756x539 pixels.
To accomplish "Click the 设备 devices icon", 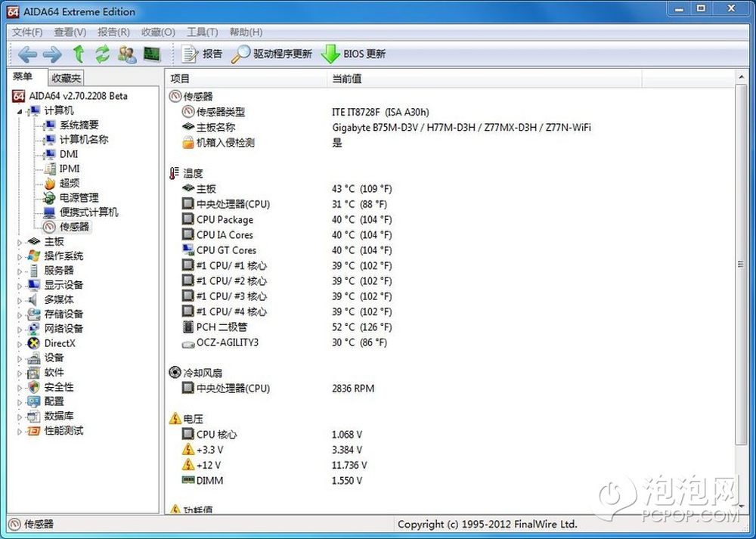I will pos(34,358).
